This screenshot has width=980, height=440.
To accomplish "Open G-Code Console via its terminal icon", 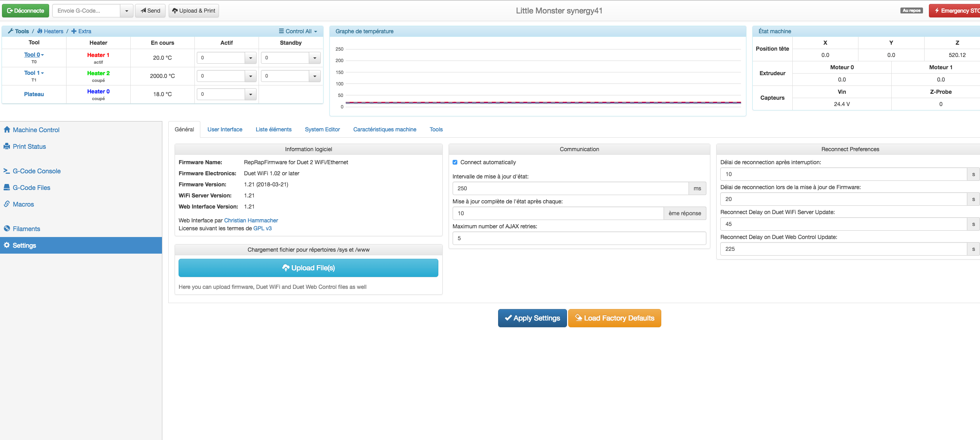I will (x=7, y=171).
